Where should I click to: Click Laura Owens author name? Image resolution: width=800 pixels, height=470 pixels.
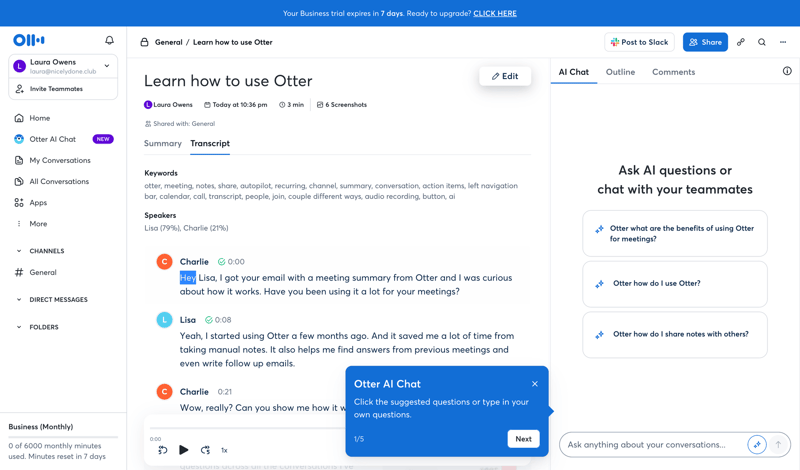pos(173,105)
